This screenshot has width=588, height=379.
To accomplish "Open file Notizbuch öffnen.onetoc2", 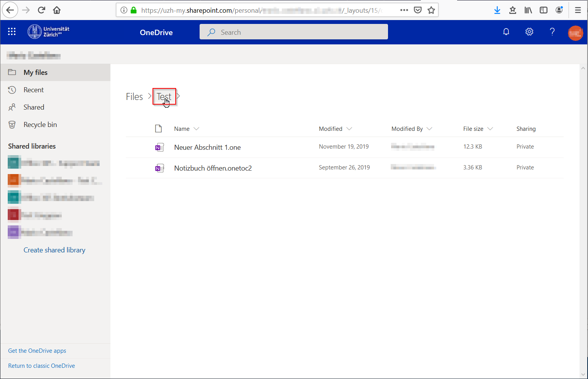I will (213, 168).
